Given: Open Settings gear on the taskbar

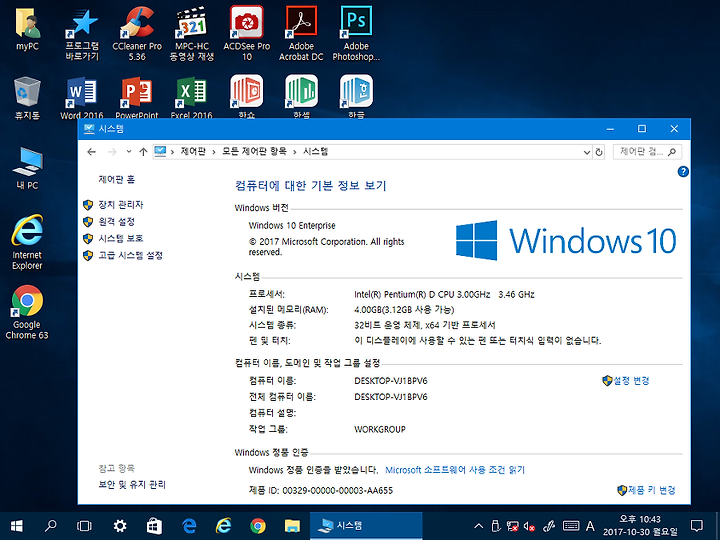Looking at the screenshot, I should click(120, 526).
